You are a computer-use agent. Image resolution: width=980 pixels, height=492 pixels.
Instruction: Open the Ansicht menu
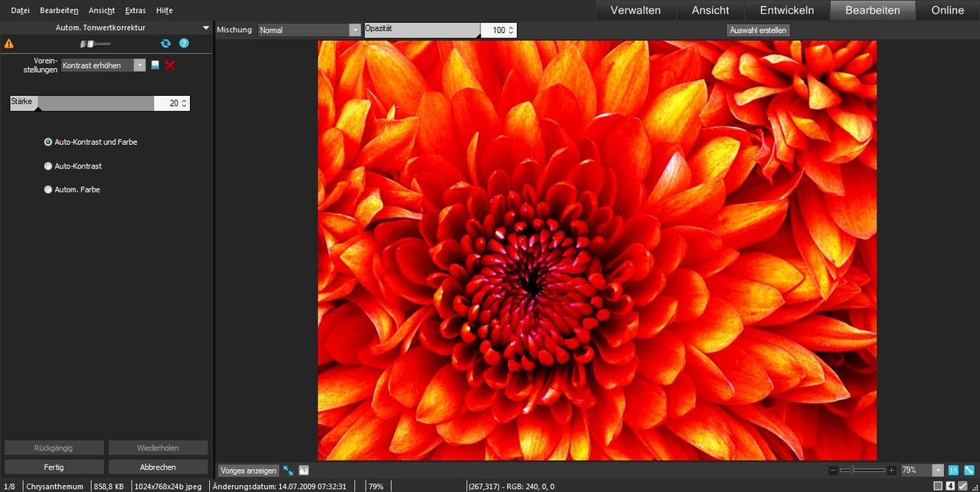point(102,11)
